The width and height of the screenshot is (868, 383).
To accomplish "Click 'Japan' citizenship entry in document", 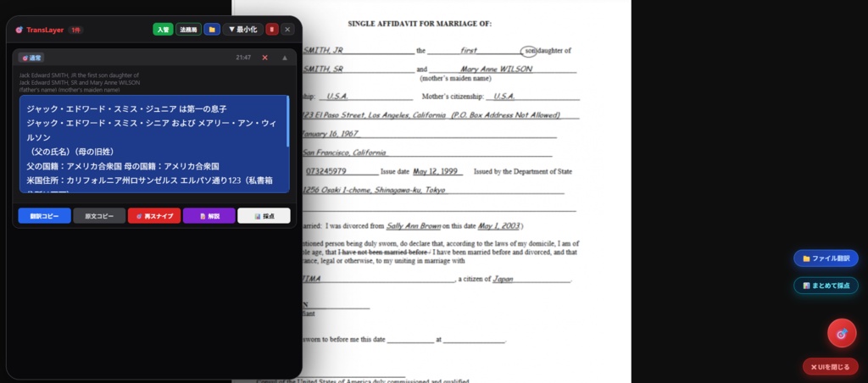I will [x=503, y=279].
